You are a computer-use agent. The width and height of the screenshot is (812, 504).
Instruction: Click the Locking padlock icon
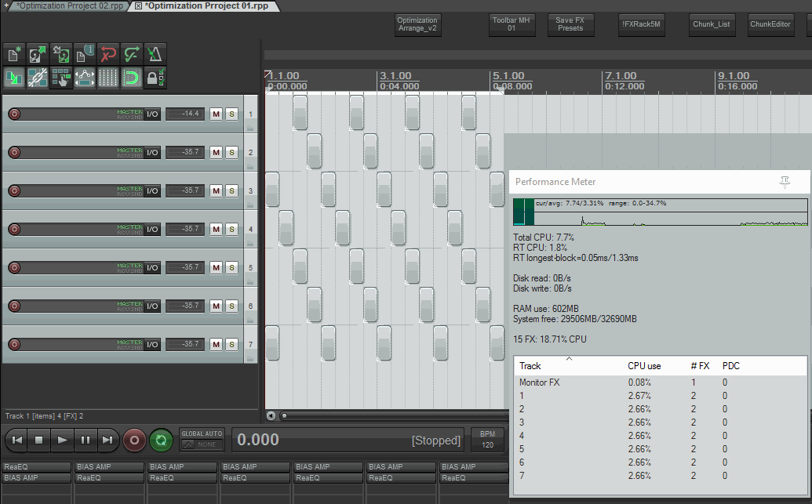pyautogui.click(x=155, y=78)
